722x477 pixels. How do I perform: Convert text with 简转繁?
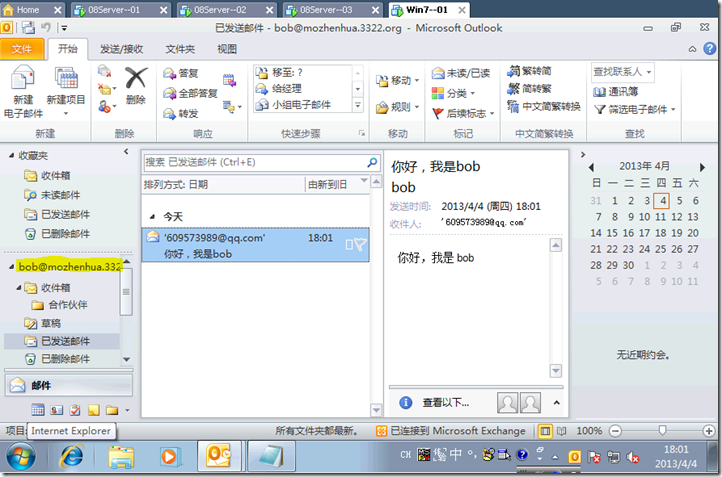[x=529, y=88]
